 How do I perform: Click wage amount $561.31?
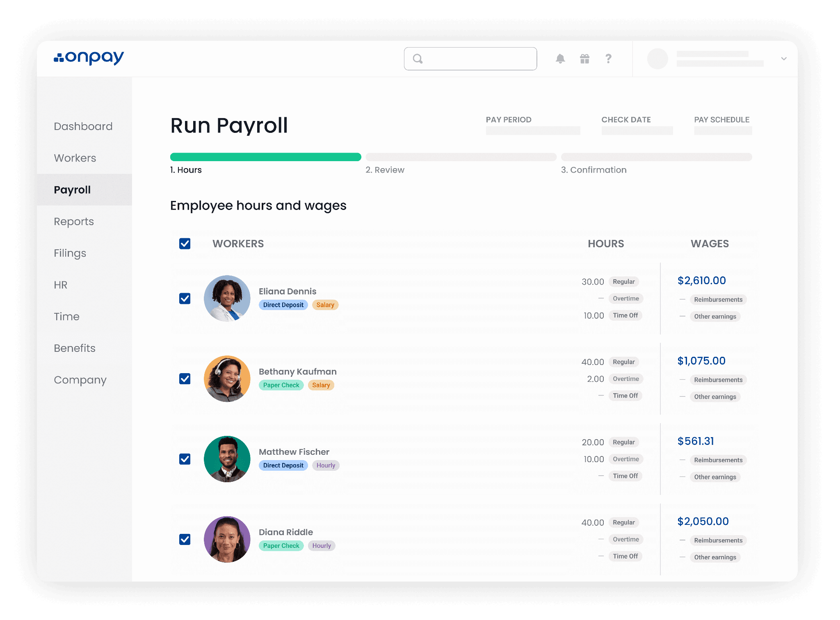(x=696, y=441)
